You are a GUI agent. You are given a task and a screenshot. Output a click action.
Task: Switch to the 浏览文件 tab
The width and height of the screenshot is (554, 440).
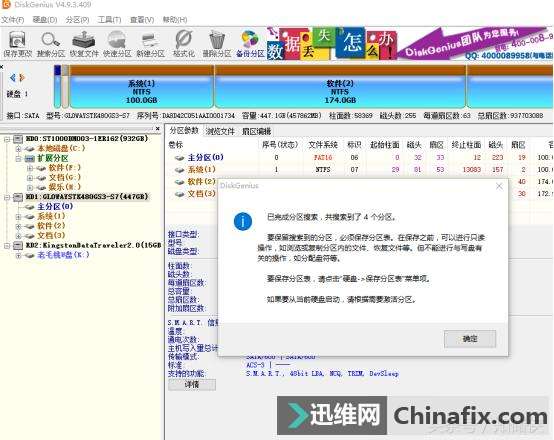point(220,131)
